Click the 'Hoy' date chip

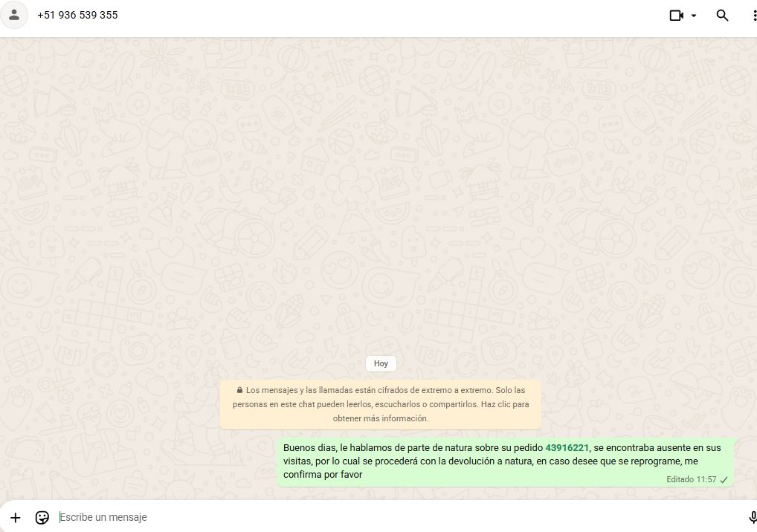point(381,363)
